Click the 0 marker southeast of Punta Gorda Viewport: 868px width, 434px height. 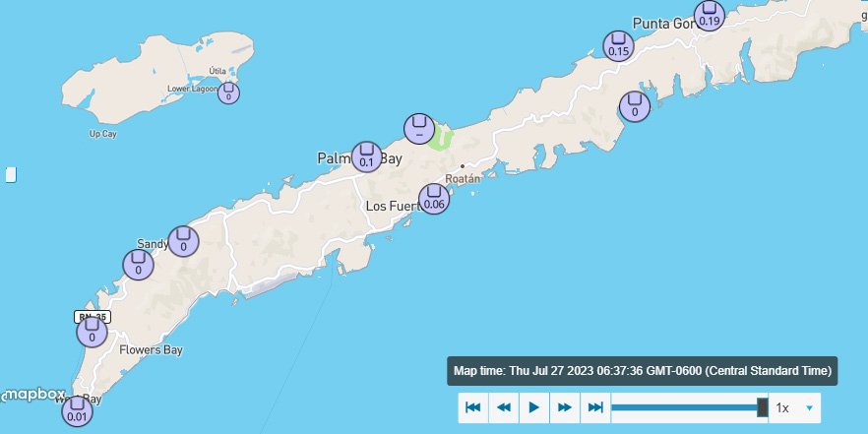[634, 106]
